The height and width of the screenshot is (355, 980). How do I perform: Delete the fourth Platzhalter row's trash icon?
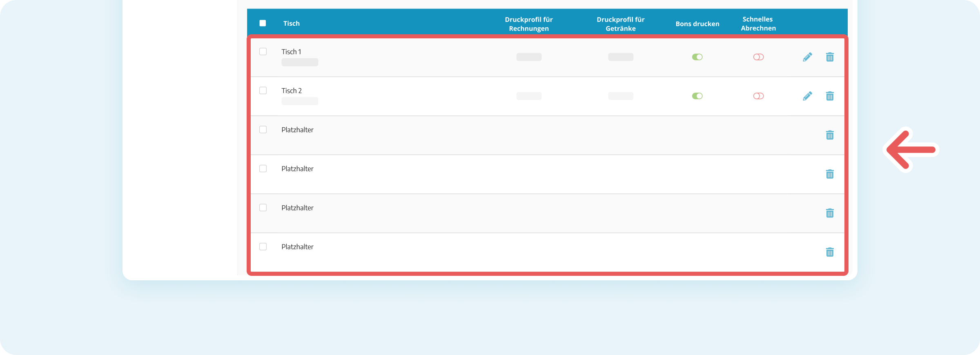830,252
